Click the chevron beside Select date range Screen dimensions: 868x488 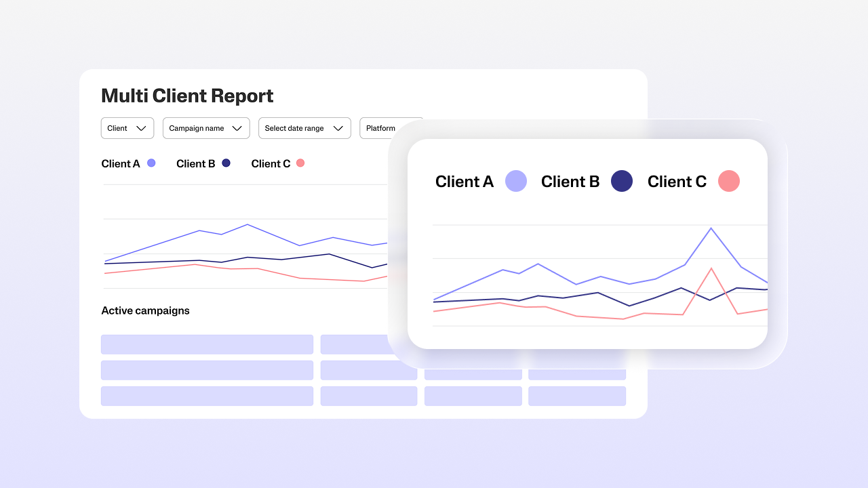[x=338, y=128]
